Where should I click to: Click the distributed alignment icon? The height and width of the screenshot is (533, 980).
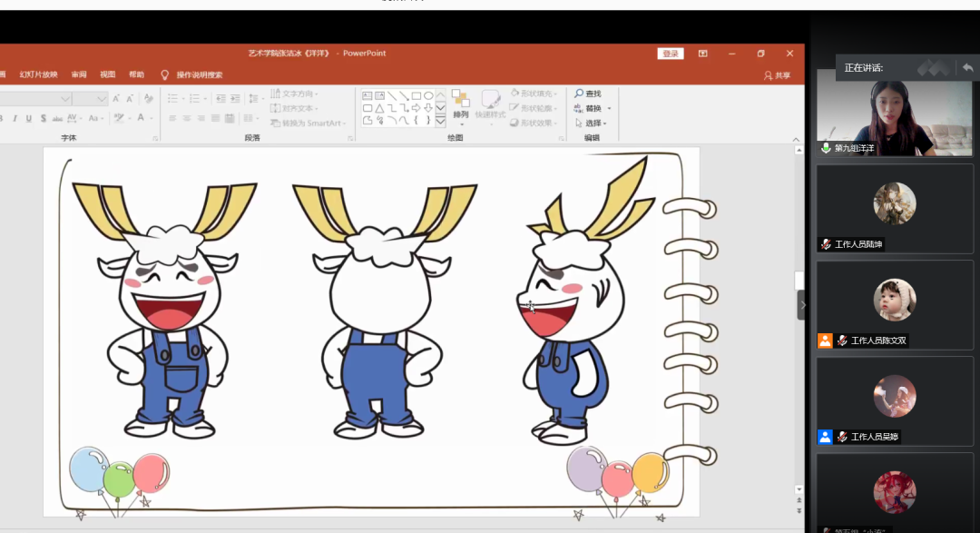point(230,118)
